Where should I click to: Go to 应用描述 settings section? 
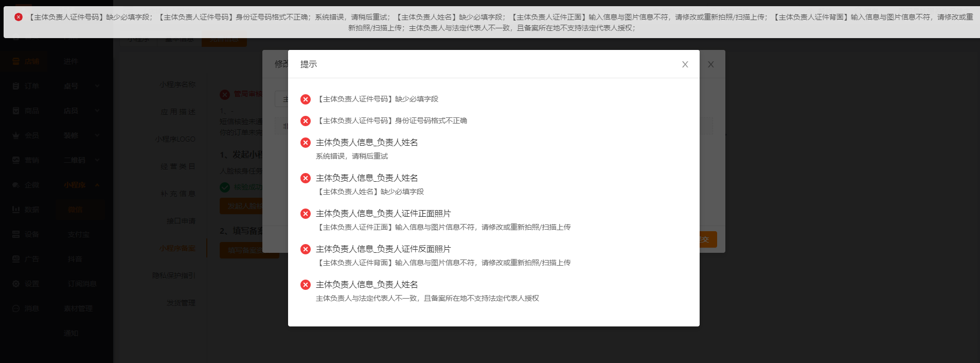click(178, 112)
